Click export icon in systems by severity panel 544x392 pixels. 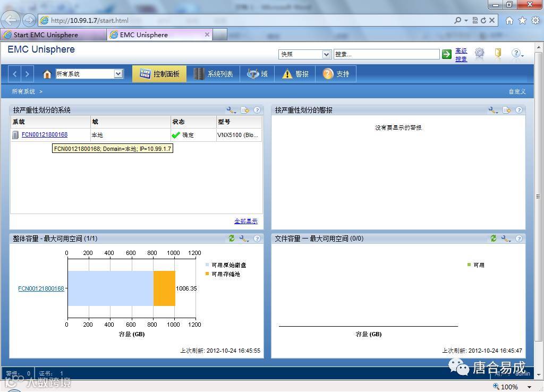pos(245,110)
